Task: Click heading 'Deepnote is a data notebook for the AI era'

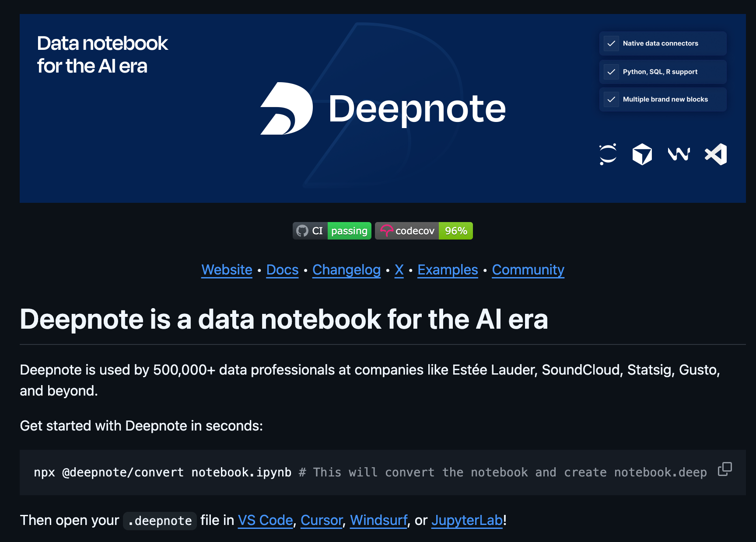Action: [284, 319]
